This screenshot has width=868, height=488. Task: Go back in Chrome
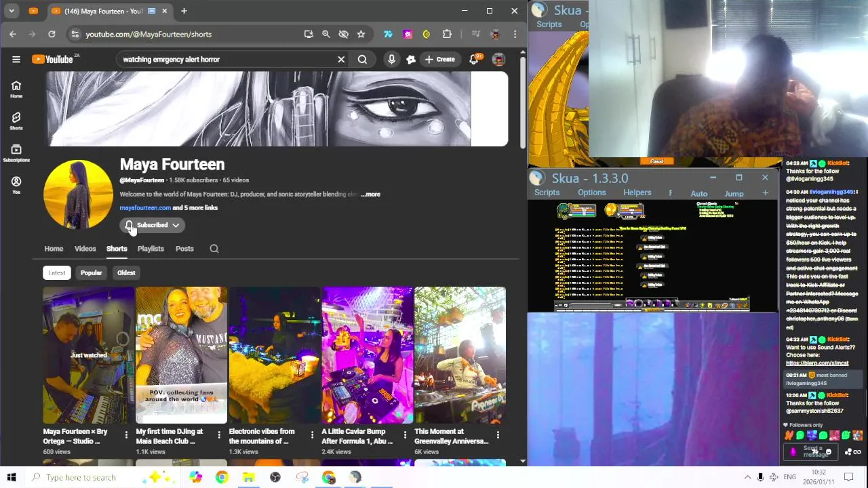13,34
